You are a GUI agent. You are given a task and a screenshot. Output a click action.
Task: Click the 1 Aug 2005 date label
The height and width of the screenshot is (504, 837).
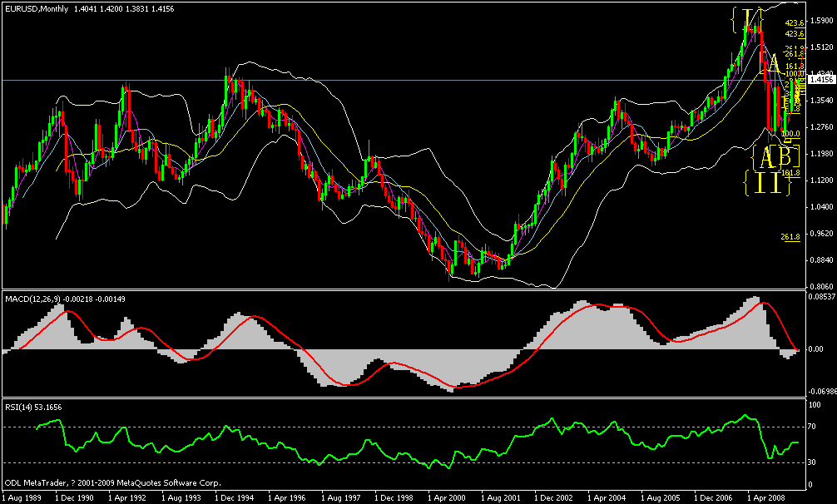(661, 497)
